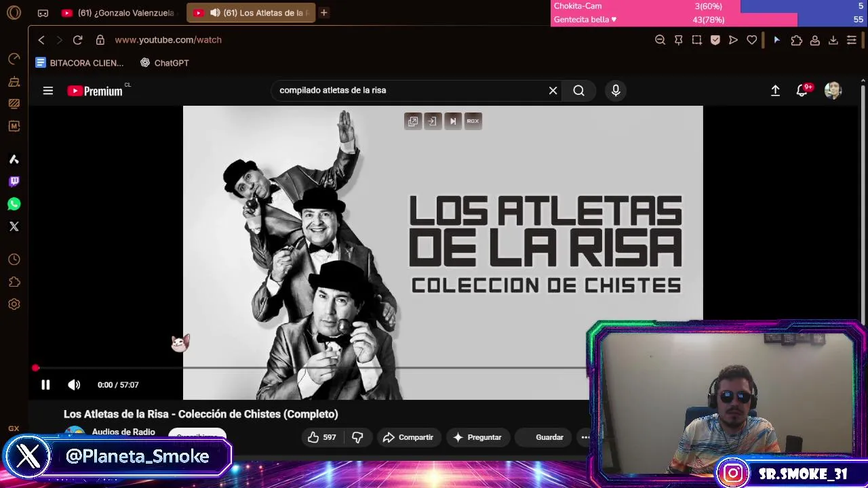Open more actions three-dot menu

click(585, 437)
